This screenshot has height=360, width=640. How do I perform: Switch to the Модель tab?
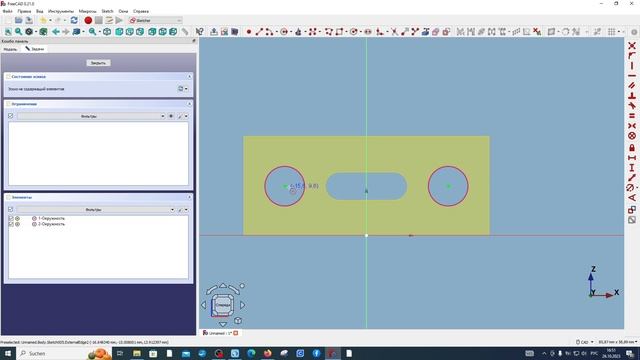pyautogui.click(x=11, y=49)
